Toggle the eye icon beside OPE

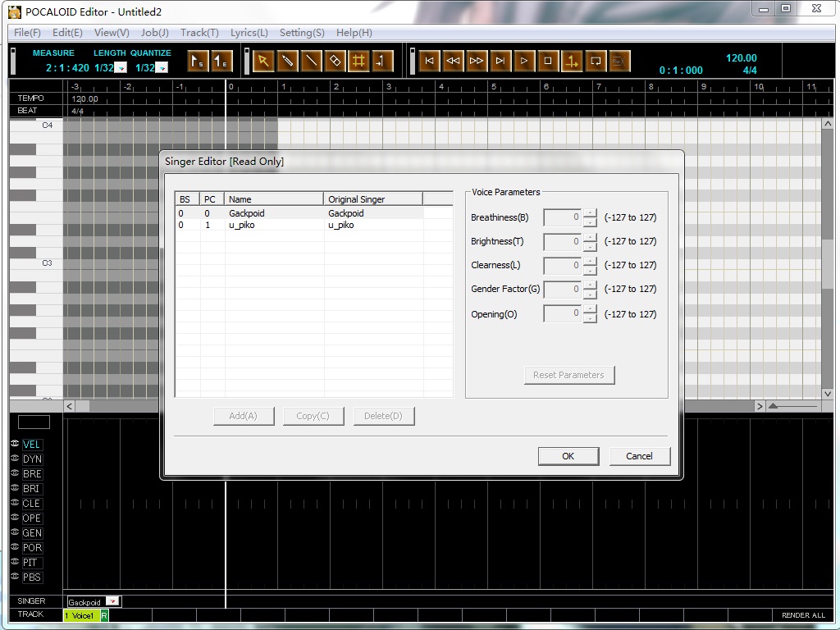coord(15,518)
